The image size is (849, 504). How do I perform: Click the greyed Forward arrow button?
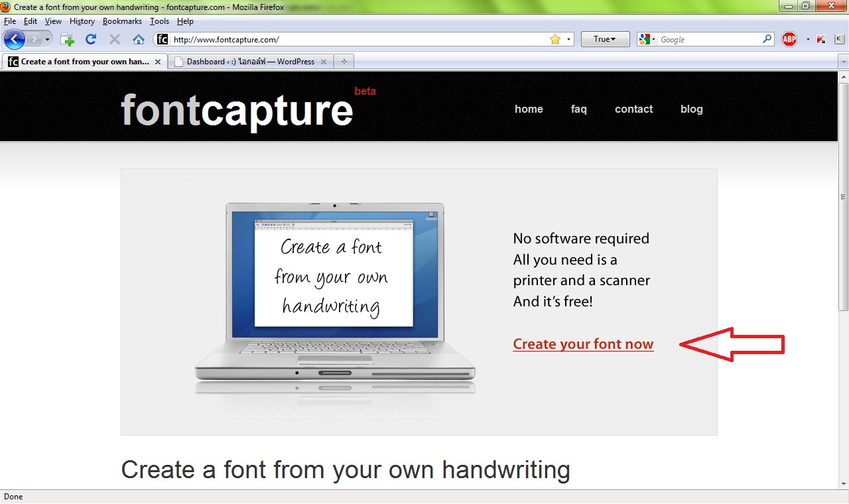coord(34,40)
